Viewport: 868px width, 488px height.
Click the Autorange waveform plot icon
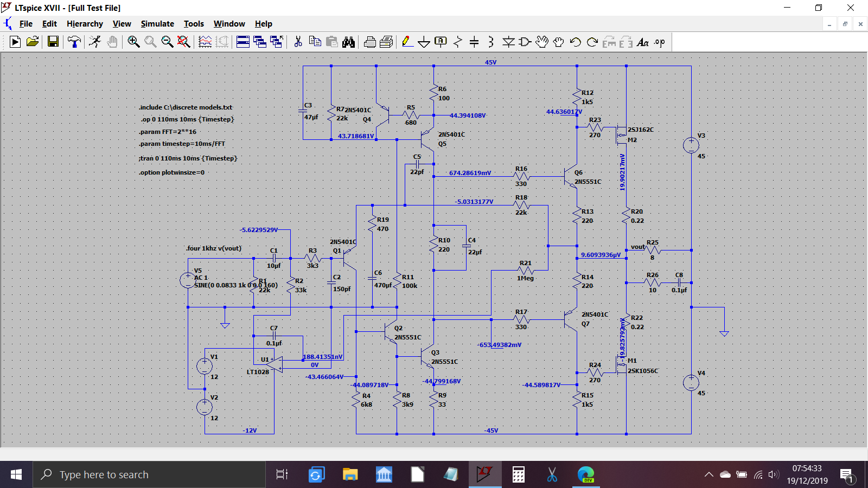coord(205,42)
